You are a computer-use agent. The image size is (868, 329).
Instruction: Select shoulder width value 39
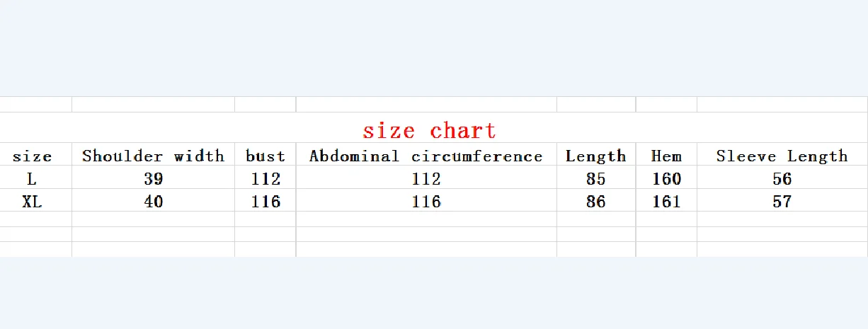click(x=154, y=179)
